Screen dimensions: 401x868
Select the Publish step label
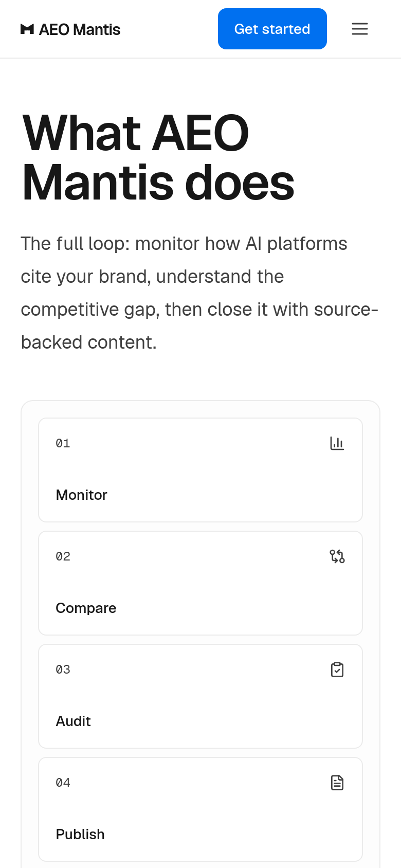pos(80,834)
